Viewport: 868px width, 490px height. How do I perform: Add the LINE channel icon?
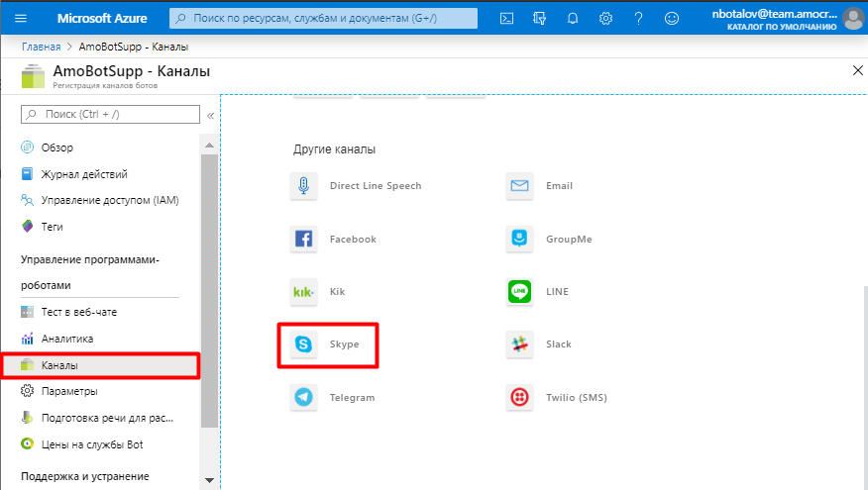(519, 291)
